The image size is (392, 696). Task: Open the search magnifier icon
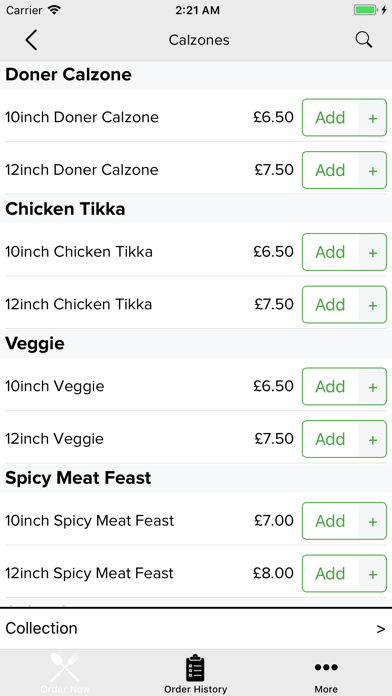[x=364, y=40]
